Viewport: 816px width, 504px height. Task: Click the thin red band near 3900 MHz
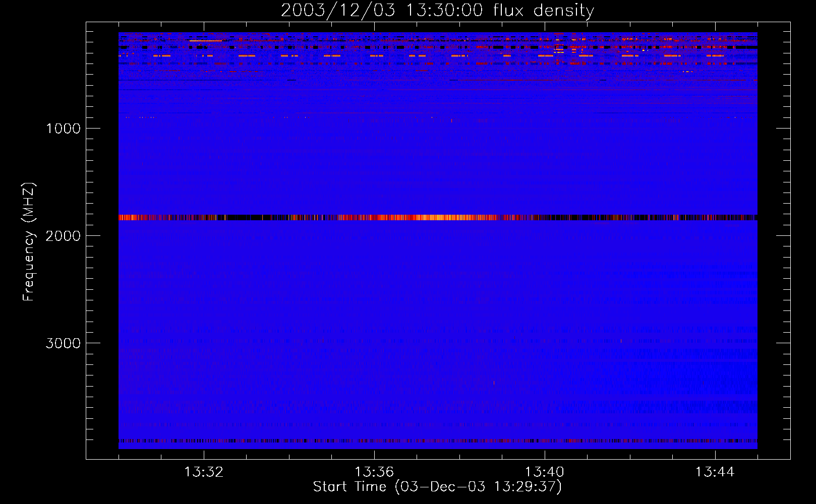pyautogui.click(x=438, y=441)
